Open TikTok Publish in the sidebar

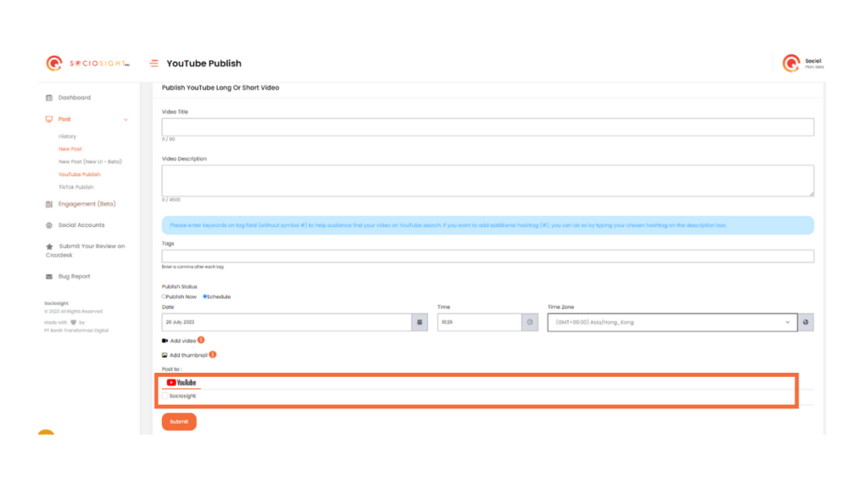tap(76, 187)
